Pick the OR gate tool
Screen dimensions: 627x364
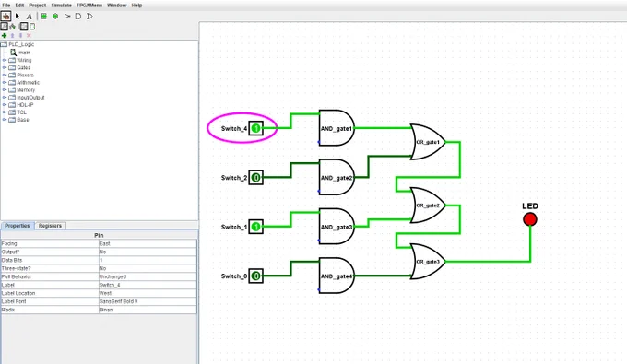(89, 16)
